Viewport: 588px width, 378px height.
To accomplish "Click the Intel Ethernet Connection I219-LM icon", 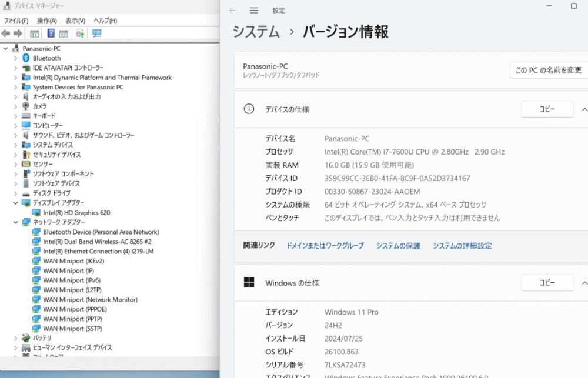I will [x=36, y=251].
